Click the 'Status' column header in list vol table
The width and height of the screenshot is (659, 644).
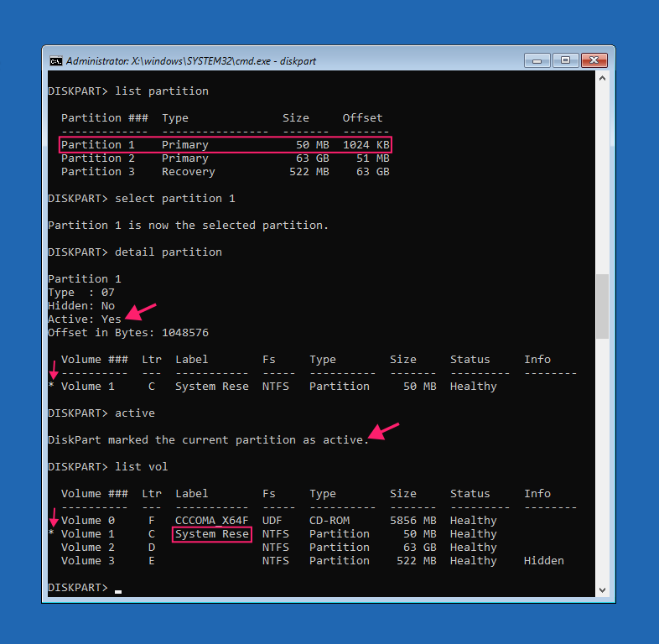tap(470, 494)
